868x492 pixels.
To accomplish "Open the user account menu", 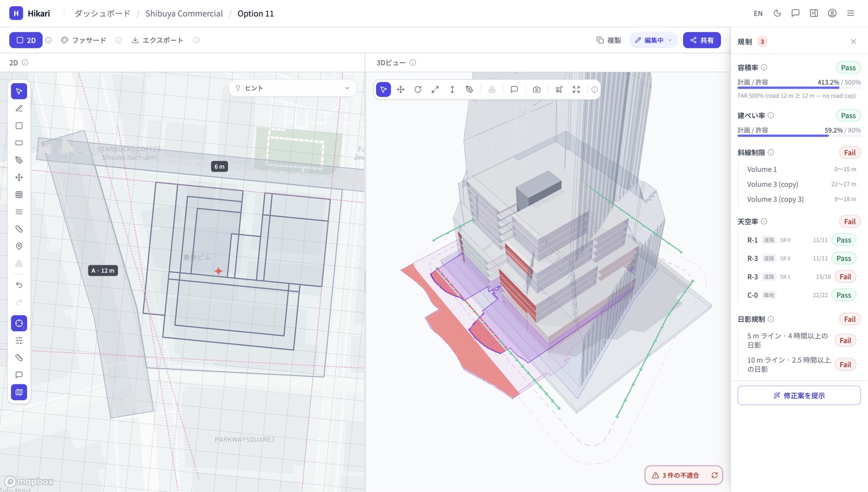I will point(832,13).
